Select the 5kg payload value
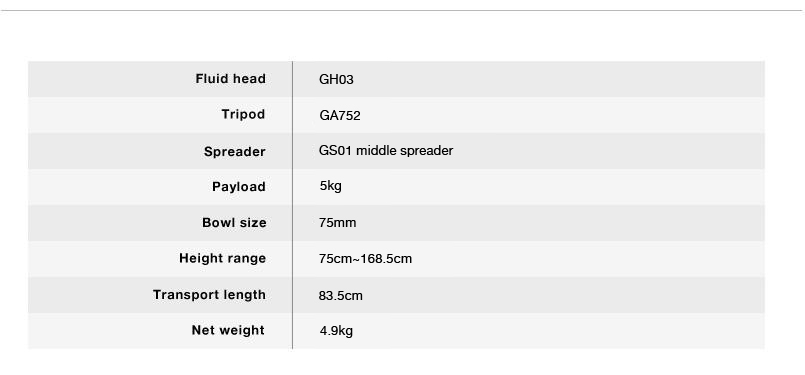 (331, 186)
